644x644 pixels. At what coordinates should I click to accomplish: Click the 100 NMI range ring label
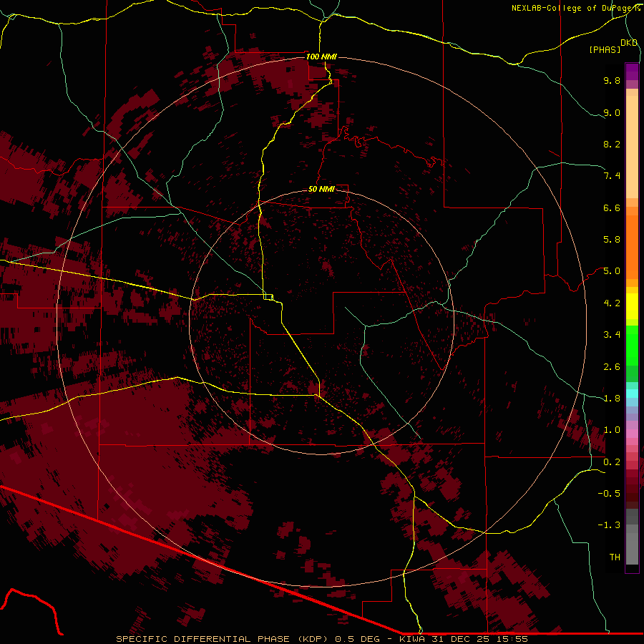[321, 57]
